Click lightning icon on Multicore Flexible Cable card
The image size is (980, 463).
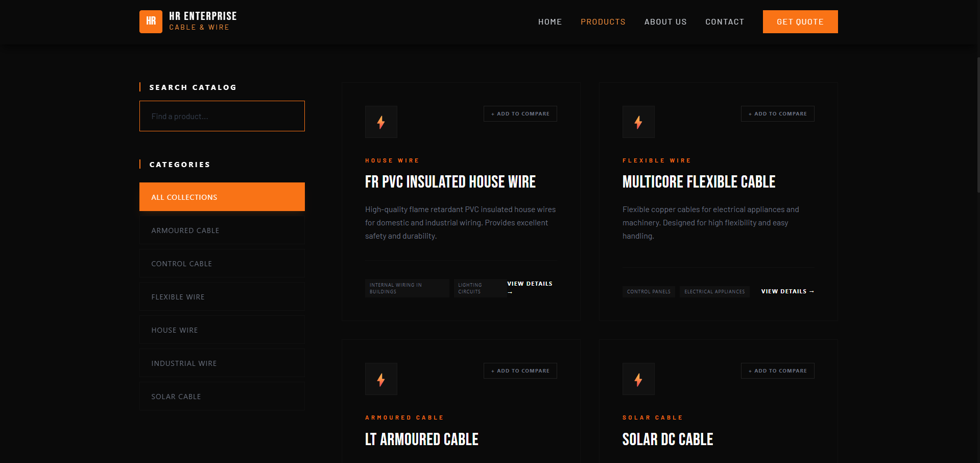tap(638, 122)
